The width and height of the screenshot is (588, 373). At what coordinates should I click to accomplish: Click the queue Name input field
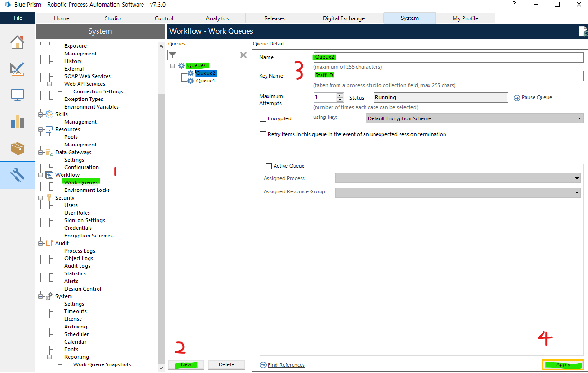(x=448, y=57)
